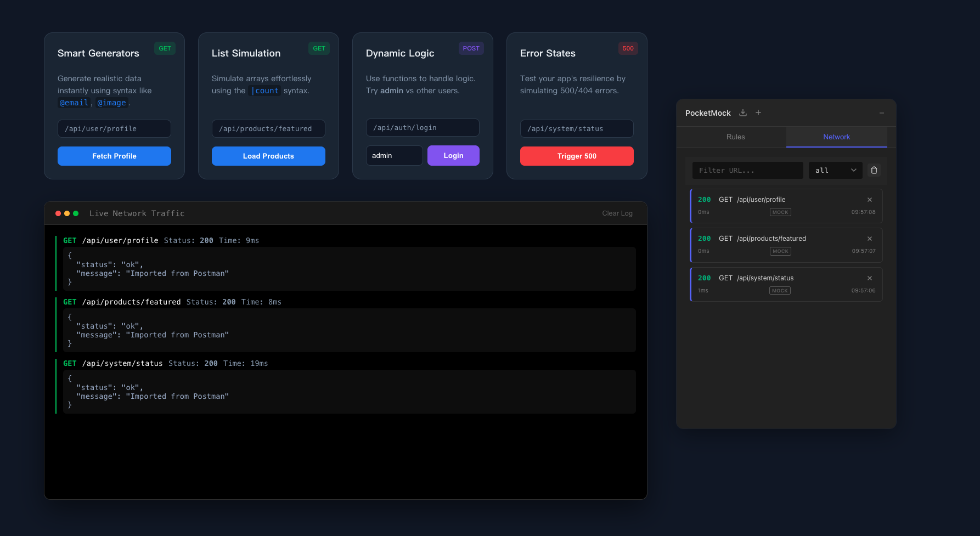Dismiss the /api/user/profile network entry
Viewport: 980px width, 536px height.
click(869, 200)
